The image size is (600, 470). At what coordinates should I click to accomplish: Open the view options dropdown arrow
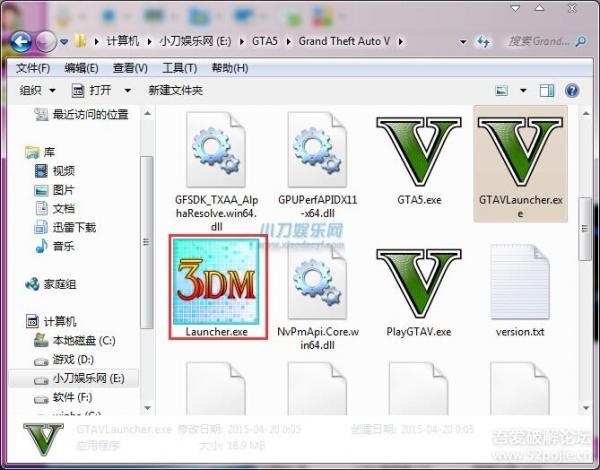click(523, 91)
